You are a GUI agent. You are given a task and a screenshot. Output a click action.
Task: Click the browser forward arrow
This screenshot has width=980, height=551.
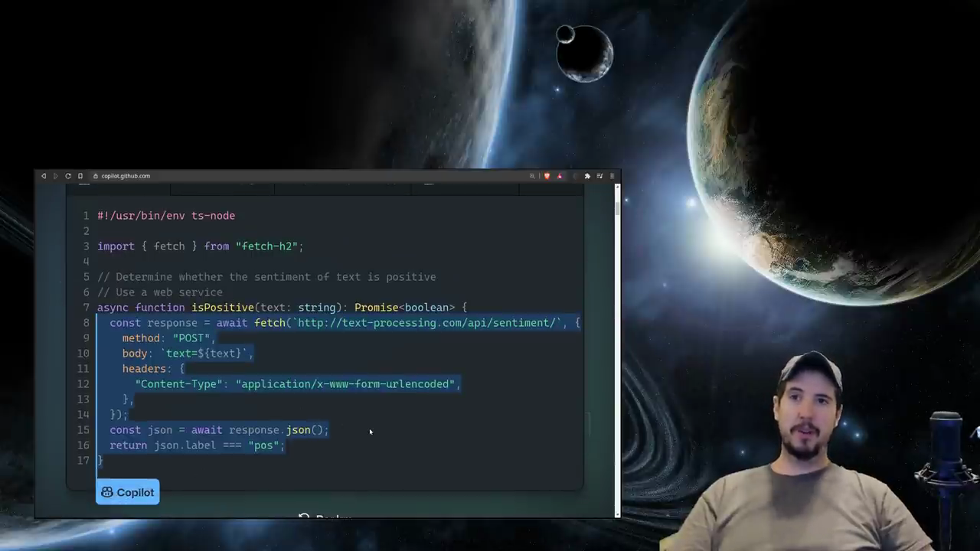[x=55, y=176]
